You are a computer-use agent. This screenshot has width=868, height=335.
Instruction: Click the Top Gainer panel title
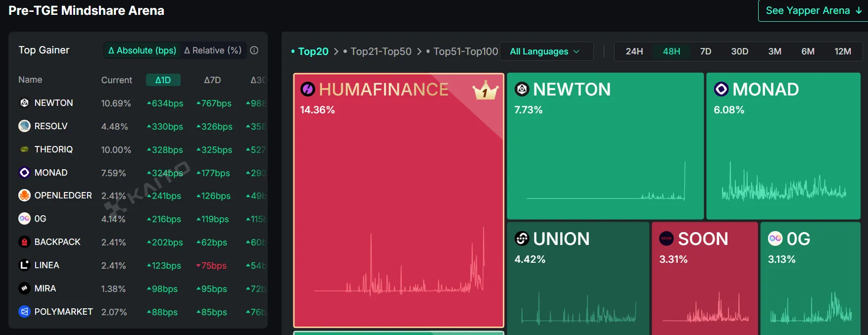coord(44,50)
